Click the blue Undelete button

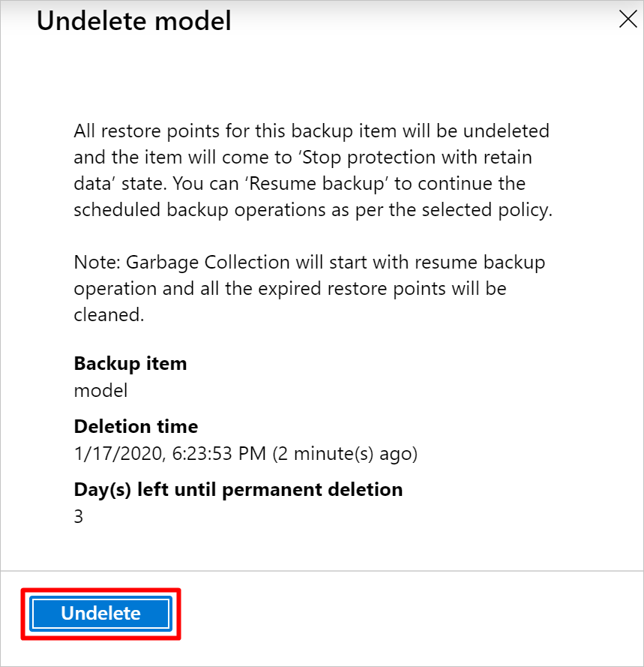tap(101, 614)
